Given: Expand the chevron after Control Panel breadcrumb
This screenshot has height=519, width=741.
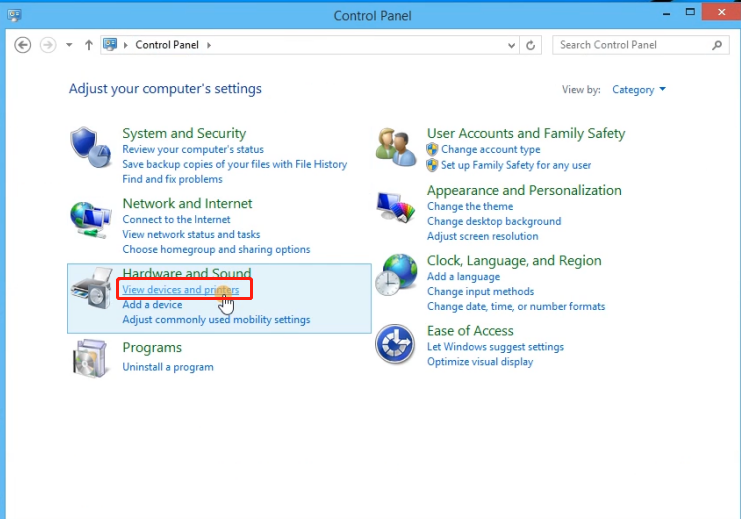Looking at the screenshot, I should click(x=208, y=45).
